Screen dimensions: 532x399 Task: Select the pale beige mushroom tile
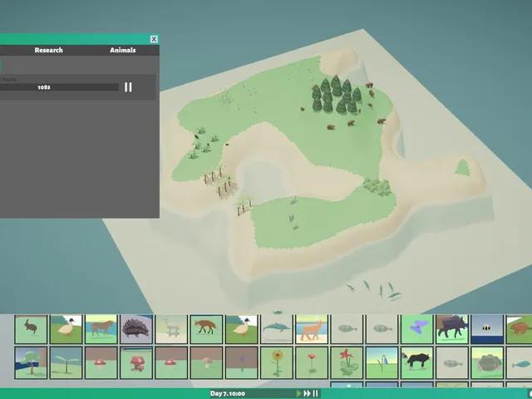pyautogui.click(x=206, y=362)
